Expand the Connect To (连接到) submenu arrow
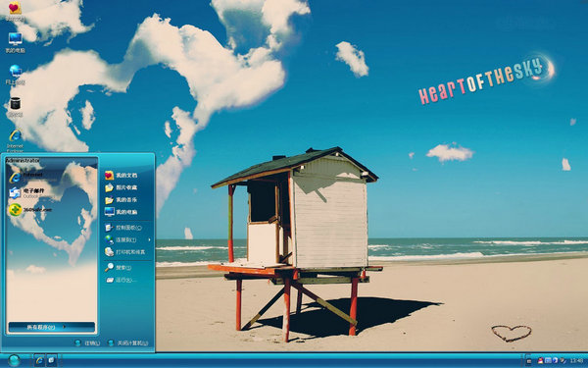The width and height of the screenshot is (588, 368). (x=149, y=239)
